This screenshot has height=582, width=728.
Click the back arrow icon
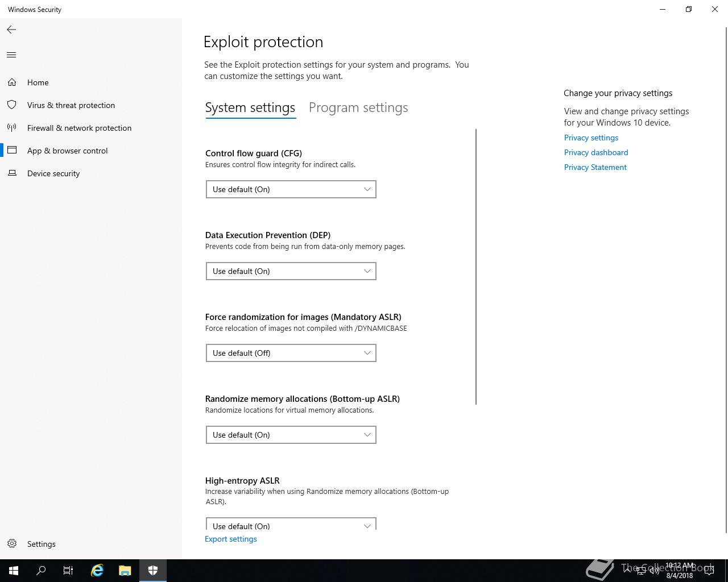(x=11, y=30)
